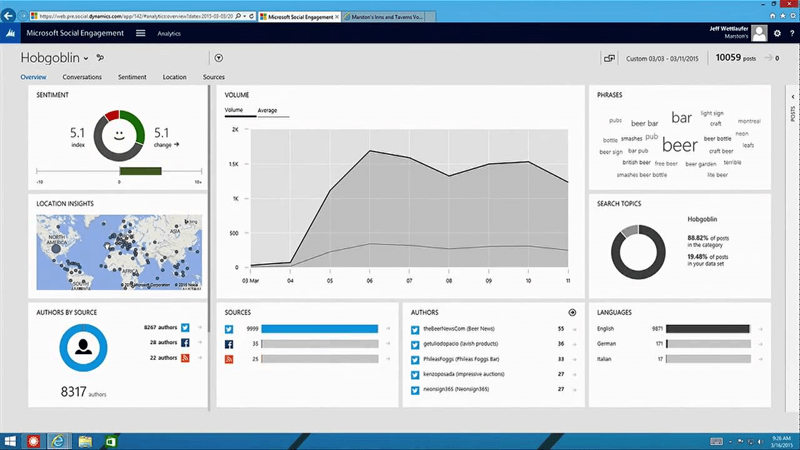
Task: Click the 10059 posts count
Action: (x=735, y=58)
